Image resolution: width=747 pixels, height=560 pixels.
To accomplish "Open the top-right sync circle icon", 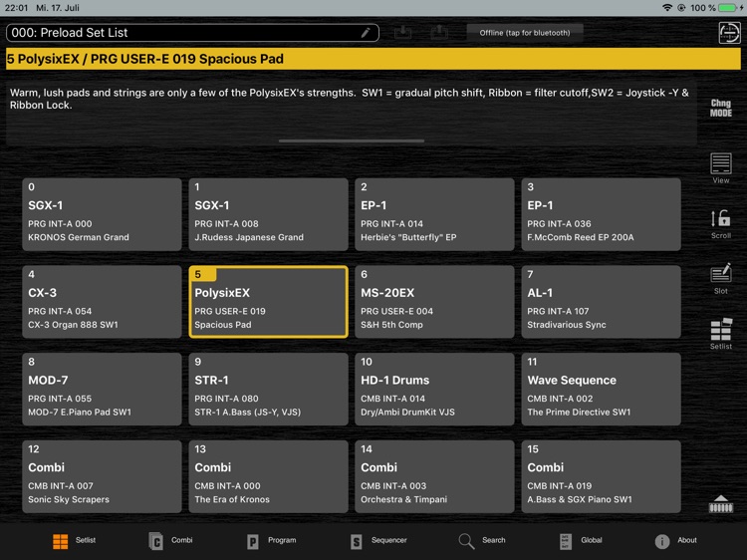I will pos(729,33).
